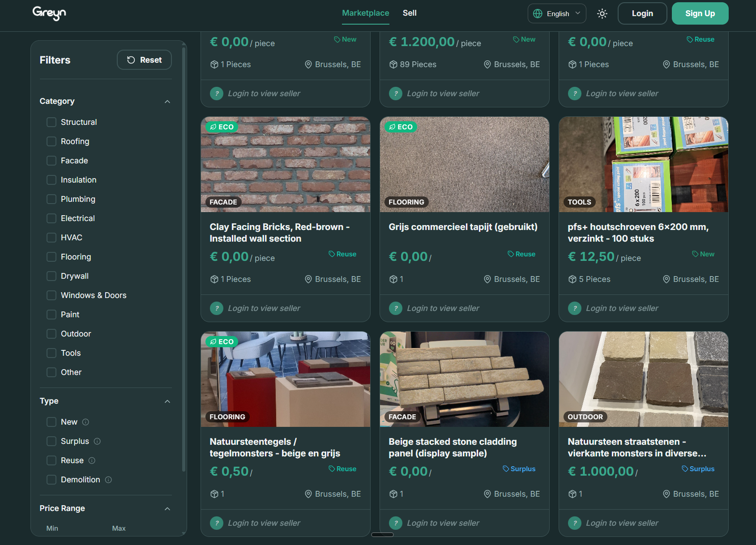This screenshot has width=756, height=545.
Task: Open the Marketplace tab
Action: [x=366, y=13]
